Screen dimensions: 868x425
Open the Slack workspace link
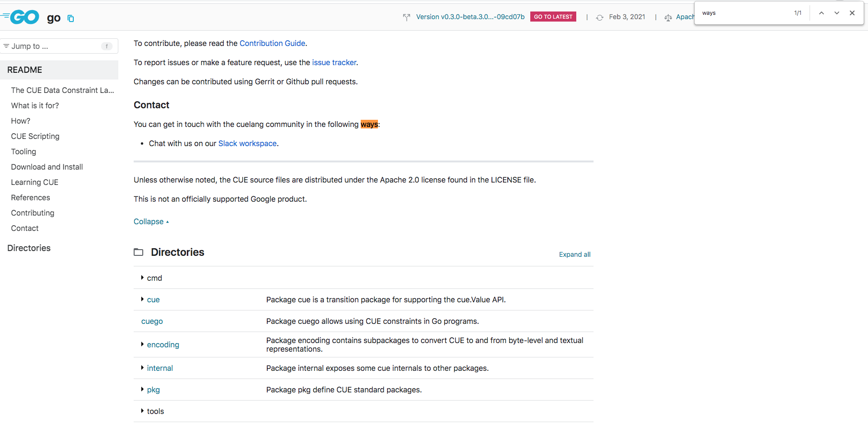click(x=247, y=143)
